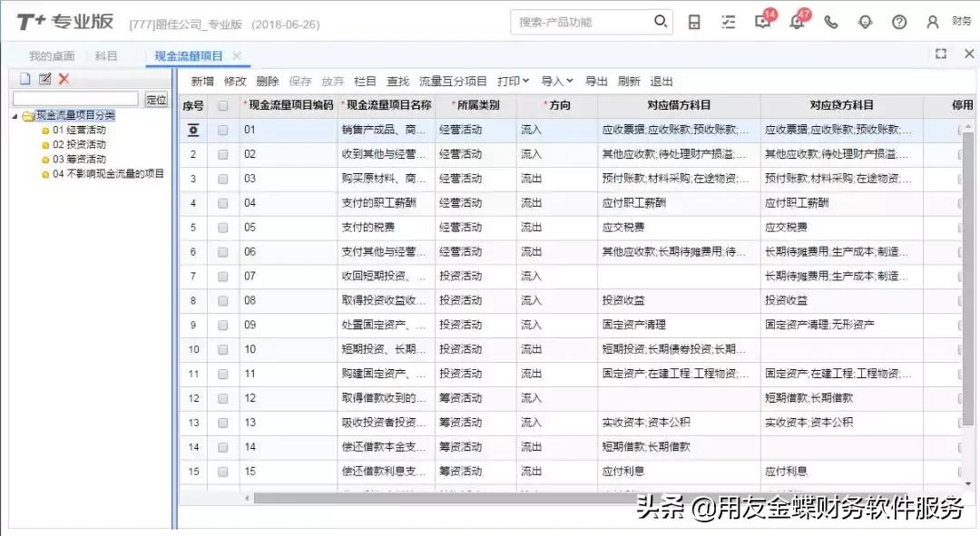Open the message center icon showing 14
980x536 pixels.
click(x=762, y=22)
